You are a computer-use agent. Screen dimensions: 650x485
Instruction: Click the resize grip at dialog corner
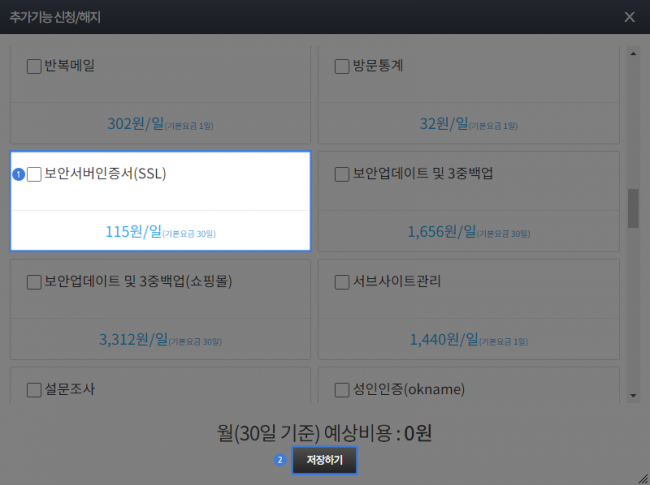(x=642, y=477)
